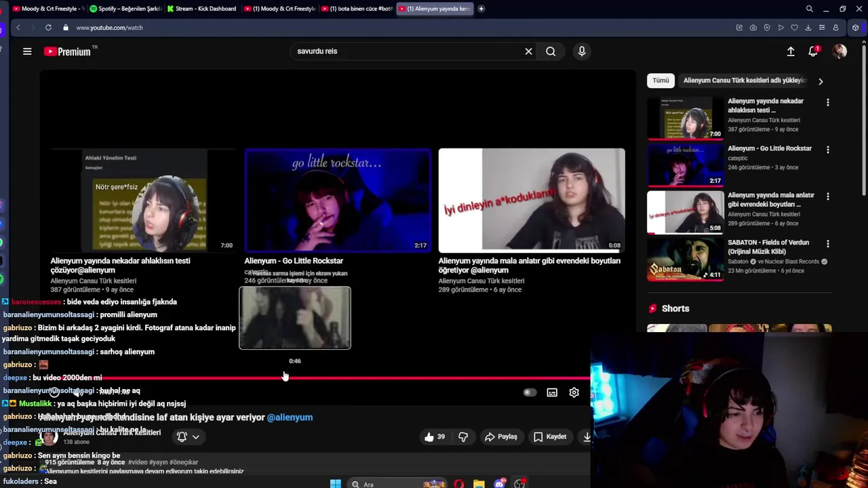Open the browser ad blocker shield

tap(767, 28)
